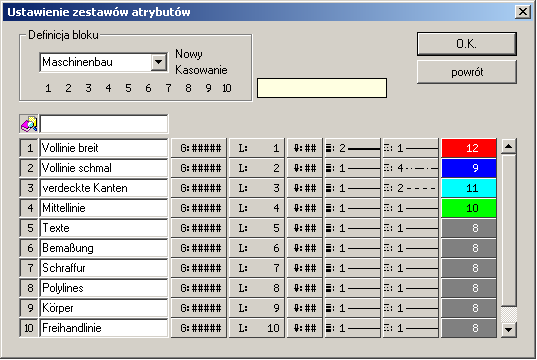Select attribute set number 8 in Definicja bloku
The width and height of the screenshot is (537, 360).
[x=188, y=88]
